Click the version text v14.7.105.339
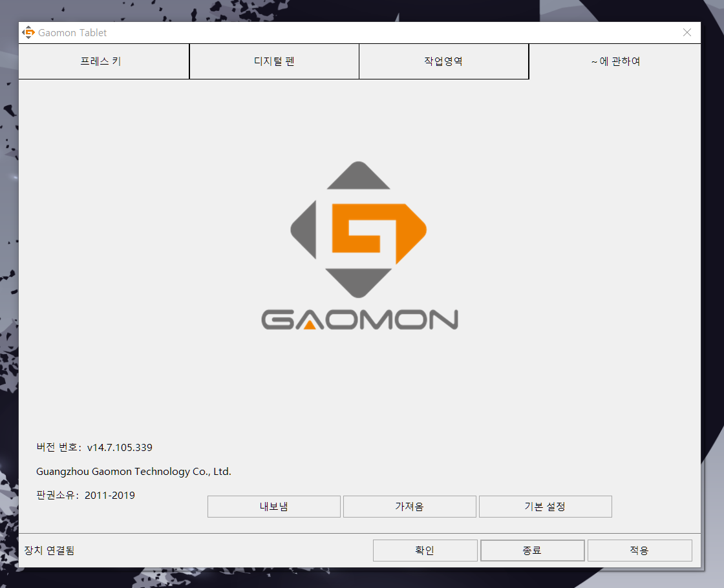724x588 pixels. tap(120, 447)
